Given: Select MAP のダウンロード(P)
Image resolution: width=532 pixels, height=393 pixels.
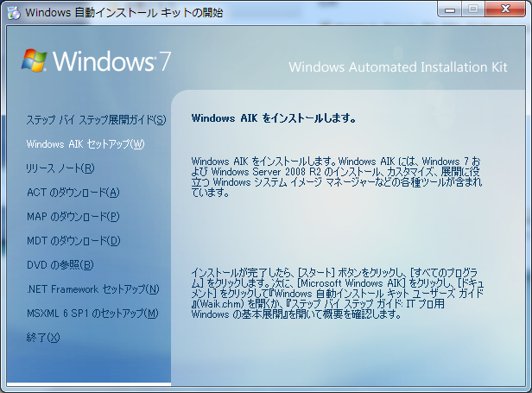Looking at the screenshot, I should click(x=73, y=217).
